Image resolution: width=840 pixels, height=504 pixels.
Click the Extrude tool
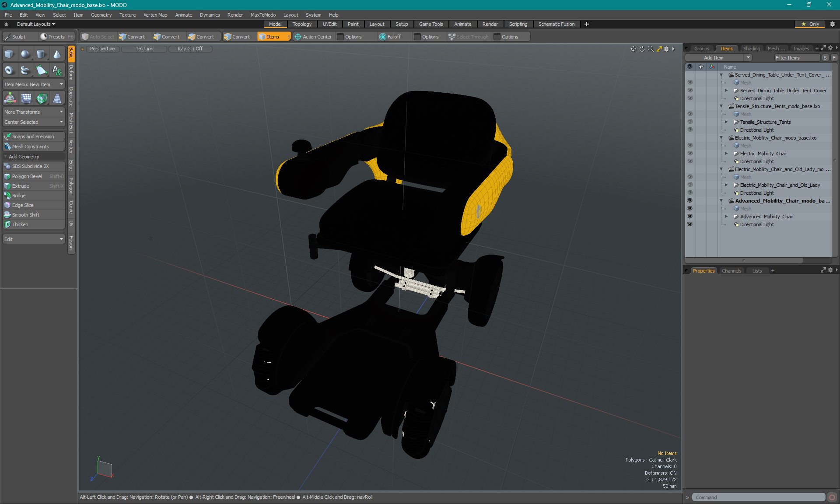34,186
